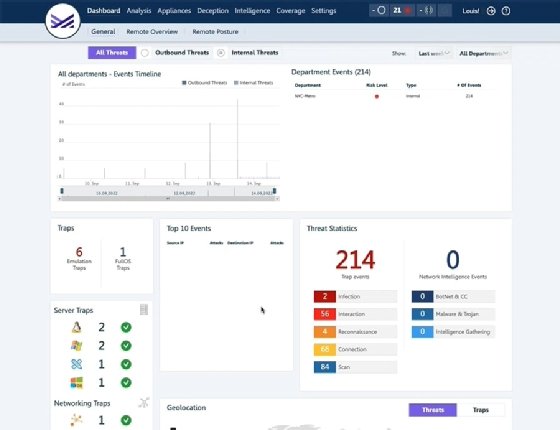This screenshot has width=560, height=430.
Task: Click the Malware & Trojan 0 swatch
Action: click(x=422, y=314)
